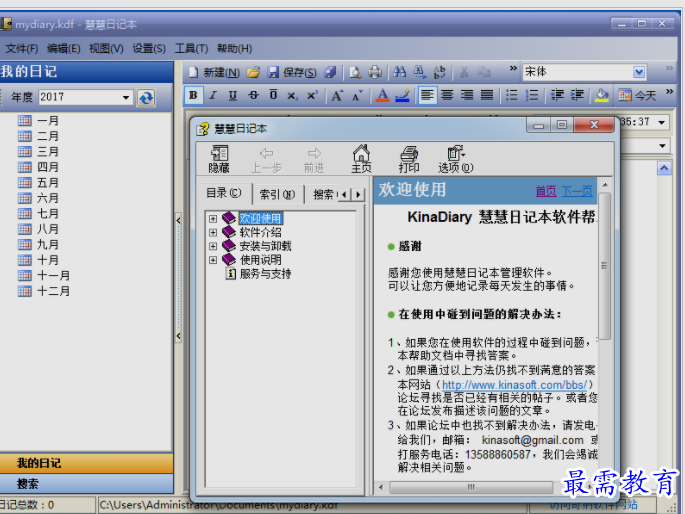Save diary with 保存(S) button
Screen dimensions: 685x514
[292, 72]
